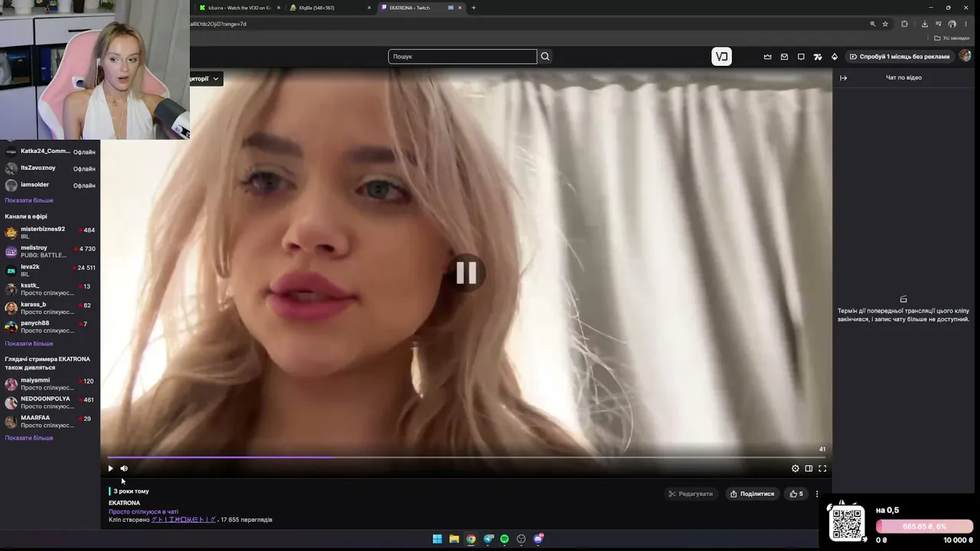
Task: Click the Редагувати clip button
Action: pos(691,494)
